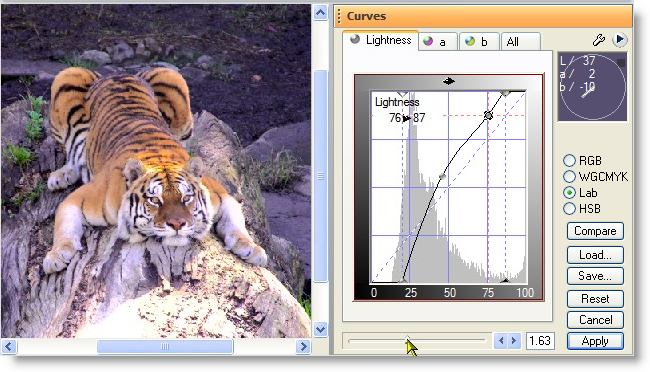Click the blue play arrow icon
The height and width of the screenshot is (372, 650).
tap(620, 40)
